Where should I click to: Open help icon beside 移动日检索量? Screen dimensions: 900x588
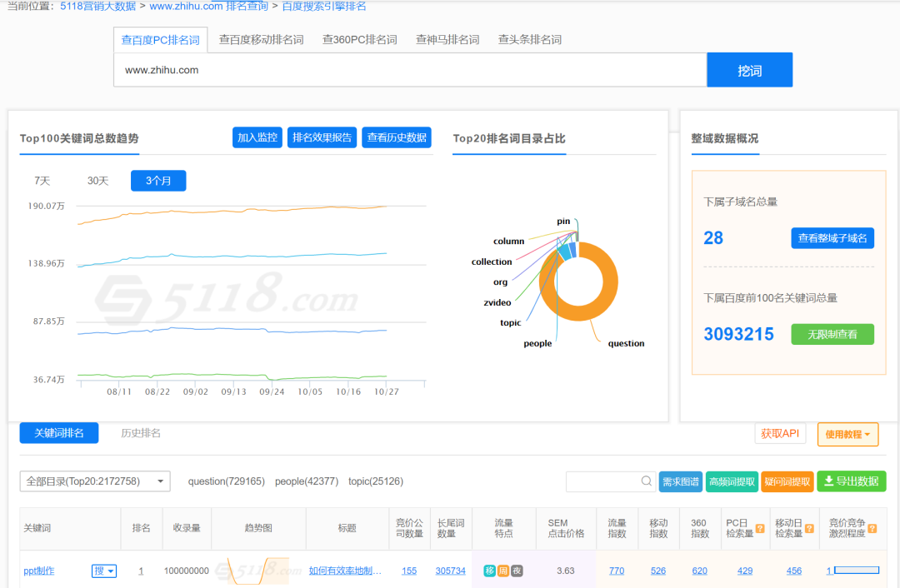[809, 528]
